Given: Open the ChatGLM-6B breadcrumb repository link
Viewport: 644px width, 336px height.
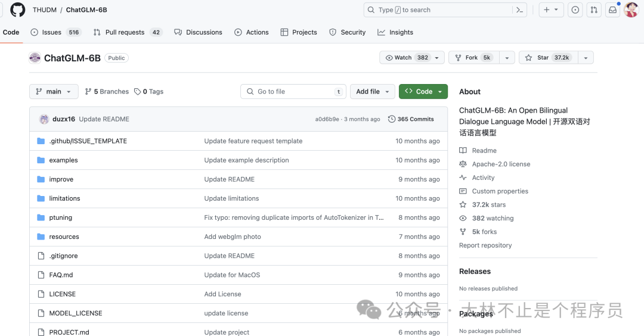Looking at the screenshot, I should pyautogui.click(x=86, y=10).
